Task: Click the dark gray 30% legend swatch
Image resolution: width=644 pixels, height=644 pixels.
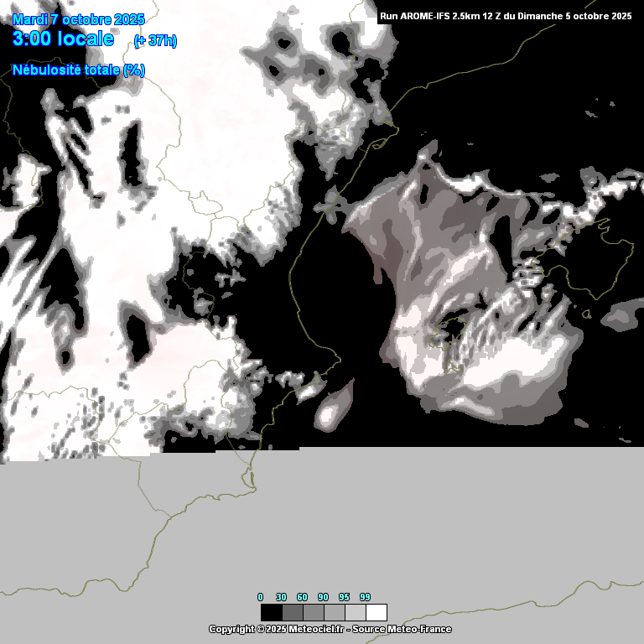Action: (292, 612)
